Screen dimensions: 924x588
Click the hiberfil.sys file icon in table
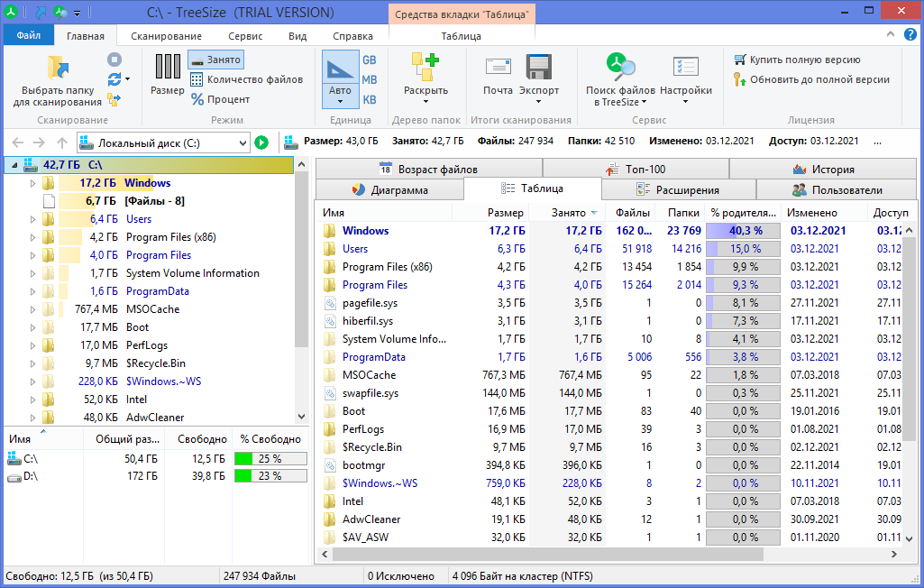point(330,321)
